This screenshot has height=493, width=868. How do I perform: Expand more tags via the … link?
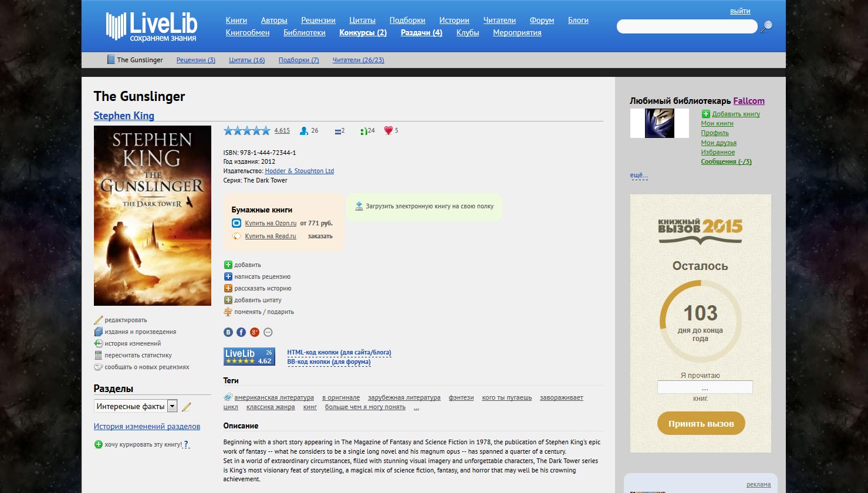tap(416, 407)
